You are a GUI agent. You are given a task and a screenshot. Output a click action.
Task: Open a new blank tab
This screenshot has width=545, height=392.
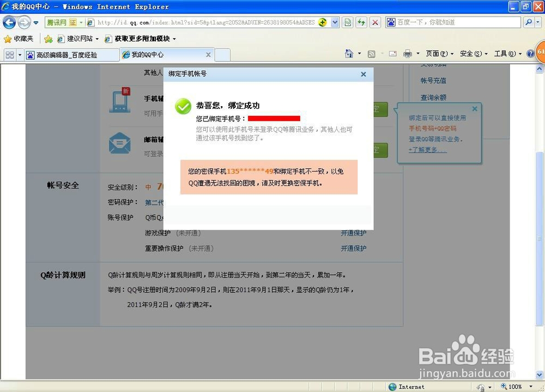click(222, 55)
